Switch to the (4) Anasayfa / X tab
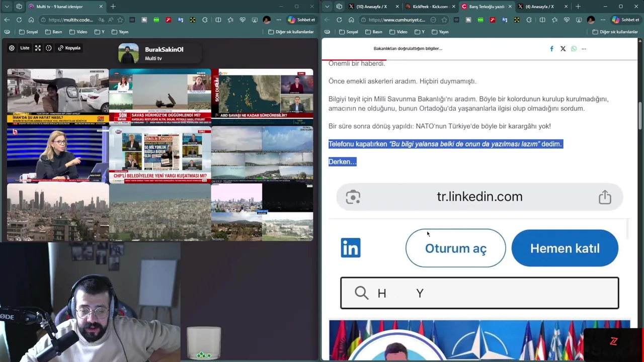The height and width of the screenshot is (362, 644). point(539,7)
